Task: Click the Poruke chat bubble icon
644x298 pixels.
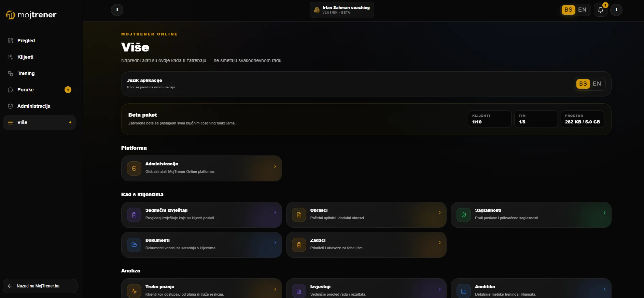Action: [10, 90]
